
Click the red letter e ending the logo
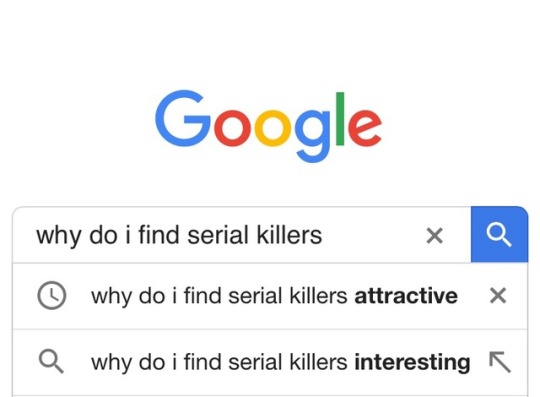365,127
